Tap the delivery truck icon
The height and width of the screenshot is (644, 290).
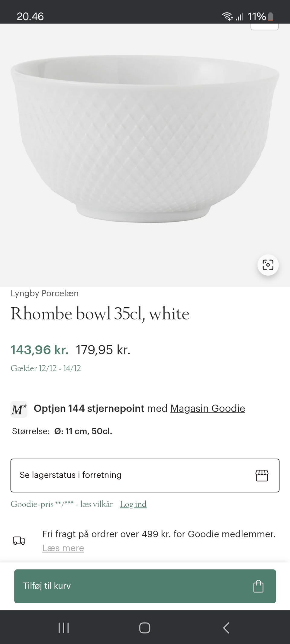(x=19, y=540)
